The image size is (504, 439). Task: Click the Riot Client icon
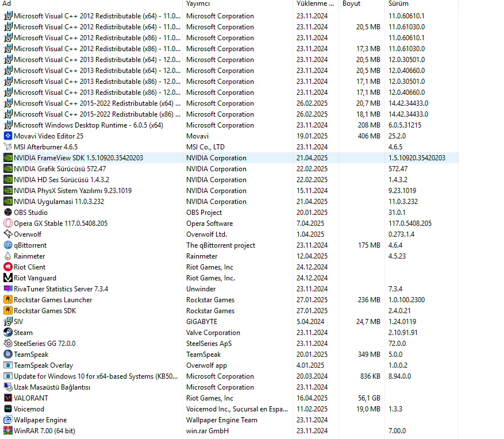[x=7, y=267]
